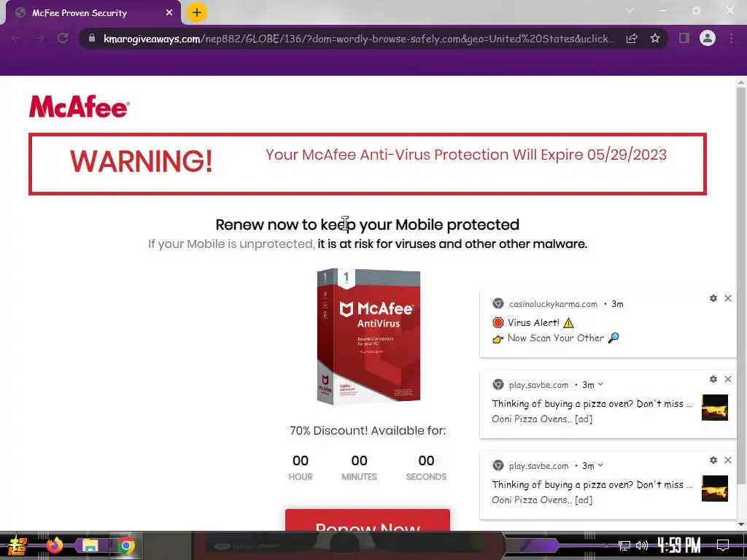This screenshot has width=747, height=560.
Task: Open the Action Center notifications icon
Action: 723,545
